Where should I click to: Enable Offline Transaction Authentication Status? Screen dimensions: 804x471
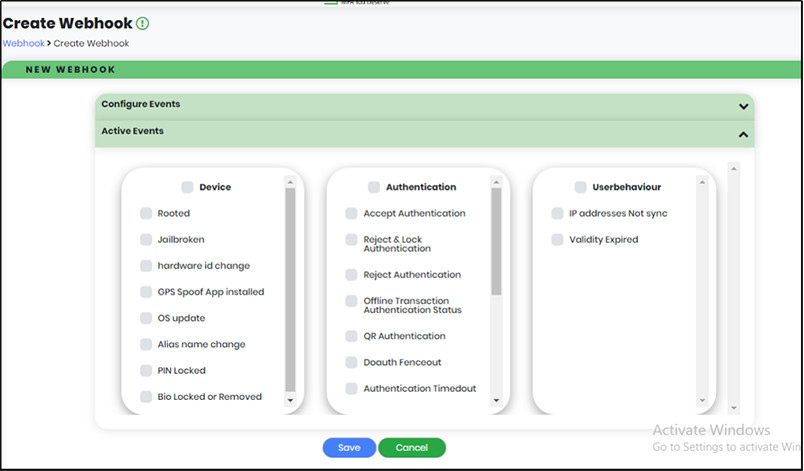(x=351, y=301)
